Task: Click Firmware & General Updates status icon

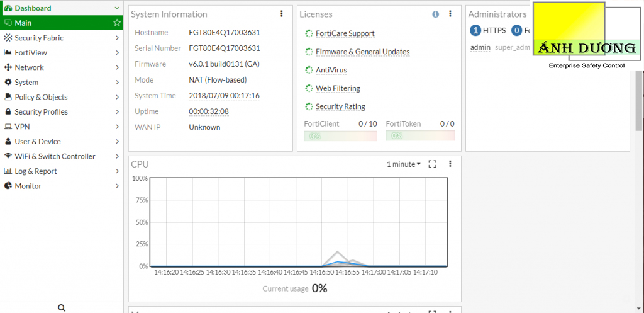Action: pos(309,52)
